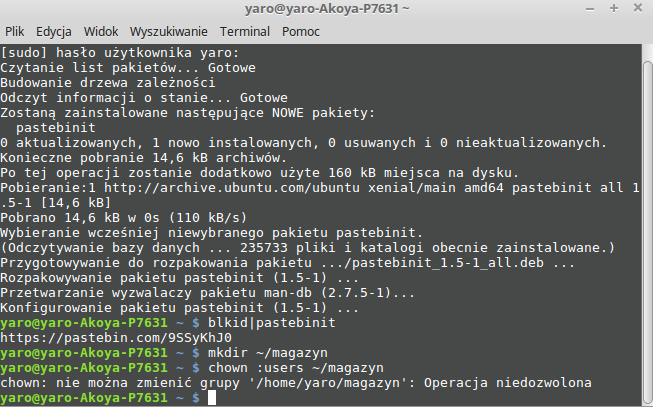This screenshot has width=653, height=407.
Task: Click the 'Operacja niedozwolona' error text
Action: pyautogui.click(x=508, y=383)
